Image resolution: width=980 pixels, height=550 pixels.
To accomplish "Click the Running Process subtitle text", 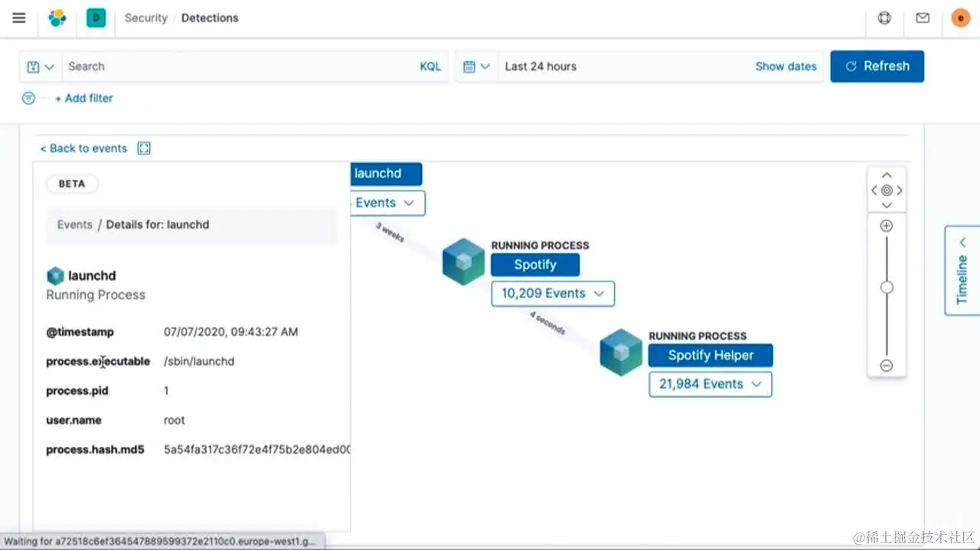I will 96,295.
